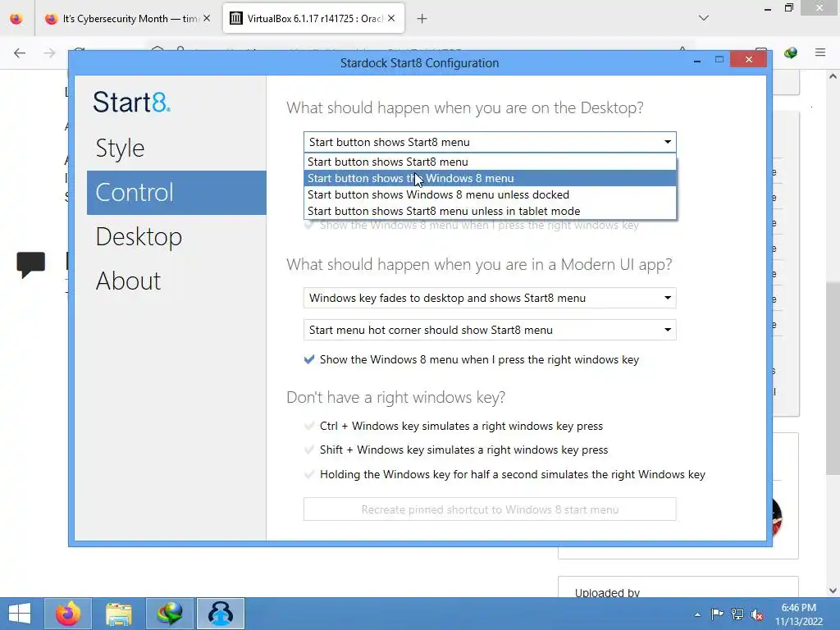Image resolution: width=840 pixels, height=630 pixels.
Task: Open Internet Download Manager taskbar icon
Action: coord(169,614)
